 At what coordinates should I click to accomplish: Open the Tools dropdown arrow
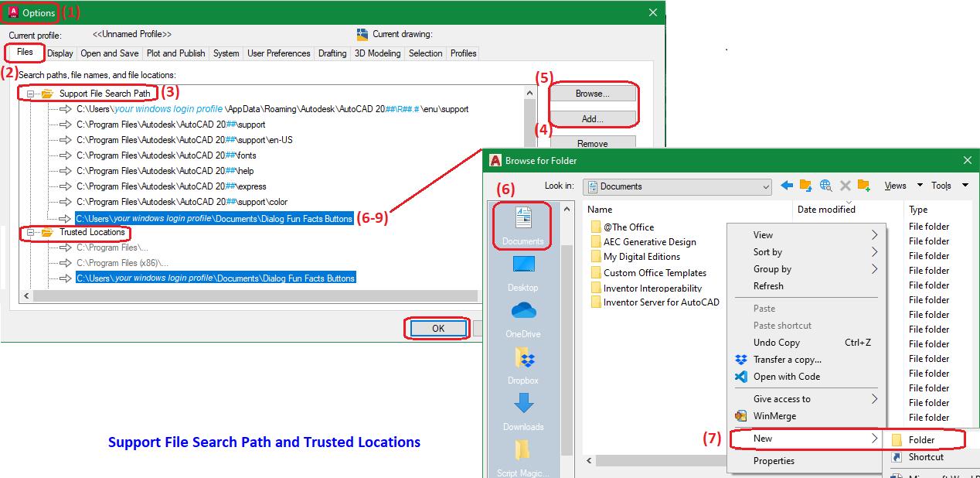[x=965, y=186]
